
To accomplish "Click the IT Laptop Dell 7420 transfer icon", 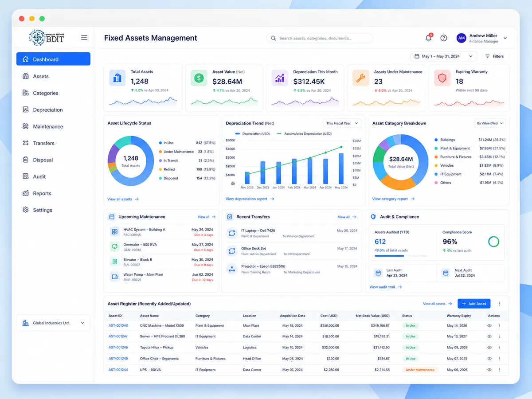I will [232, 233].
